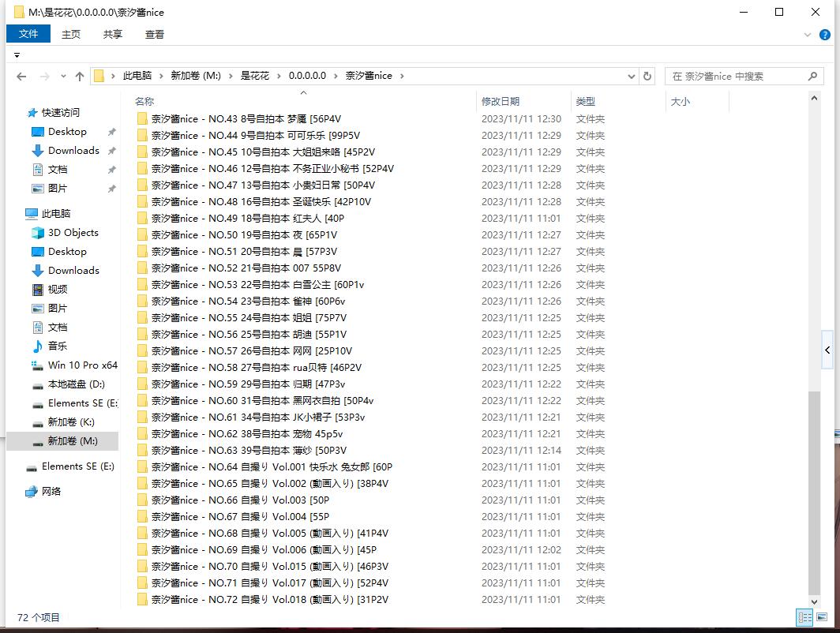Select folder NO.49 18号自拍本 红夫人
The width and height of the screenshot is (840, 633).
pyautogui.click(x=248, y=219)
